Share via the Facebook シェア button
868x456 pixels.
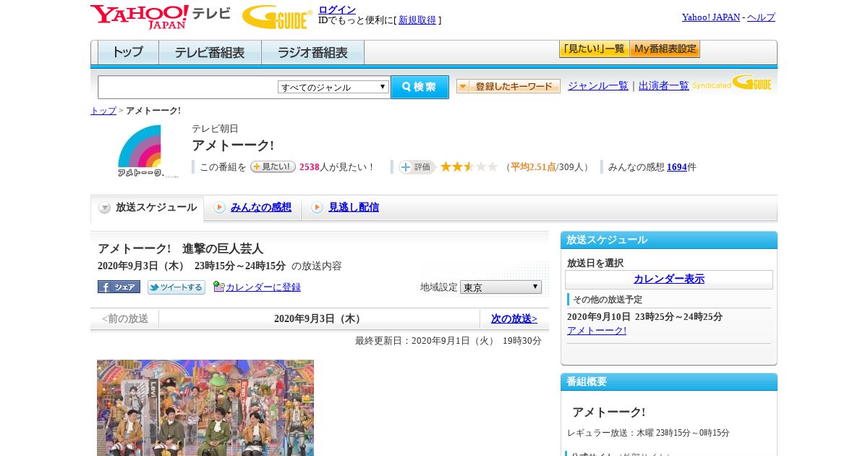point(119,287)
